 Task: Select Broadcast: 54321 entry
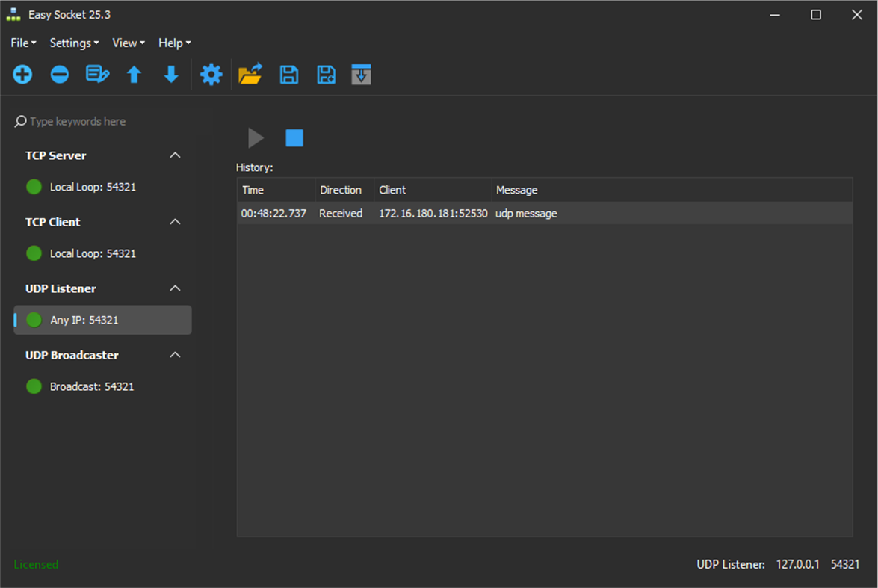pyautogui.click(x=102, y=386)
